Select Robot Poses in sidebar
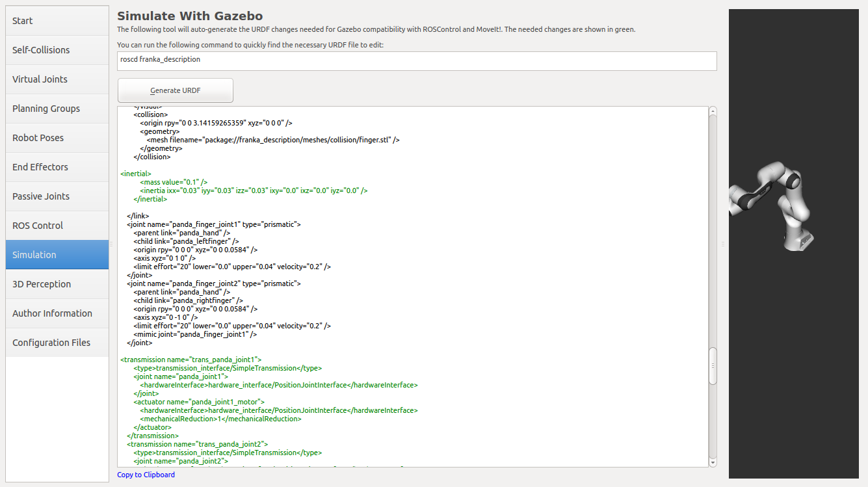Screen dimensions: 868x487 tap(57, 138)
